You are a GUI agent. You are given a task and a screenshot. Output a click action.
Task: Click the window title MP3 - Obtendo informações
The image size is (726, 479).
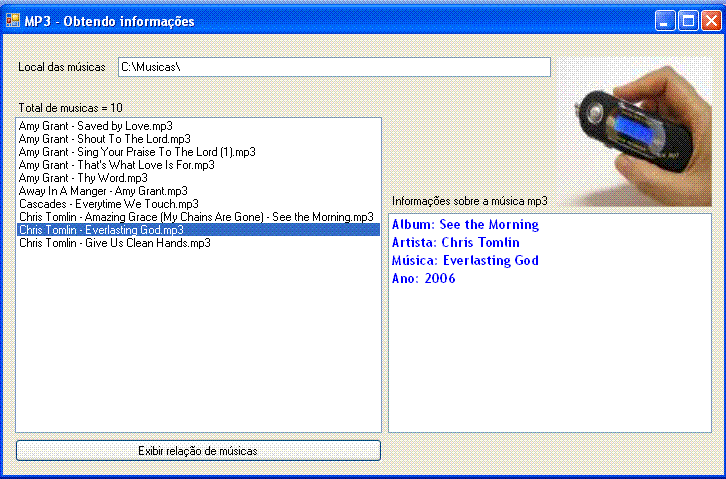pyautogui.click(x=109, y=21)
